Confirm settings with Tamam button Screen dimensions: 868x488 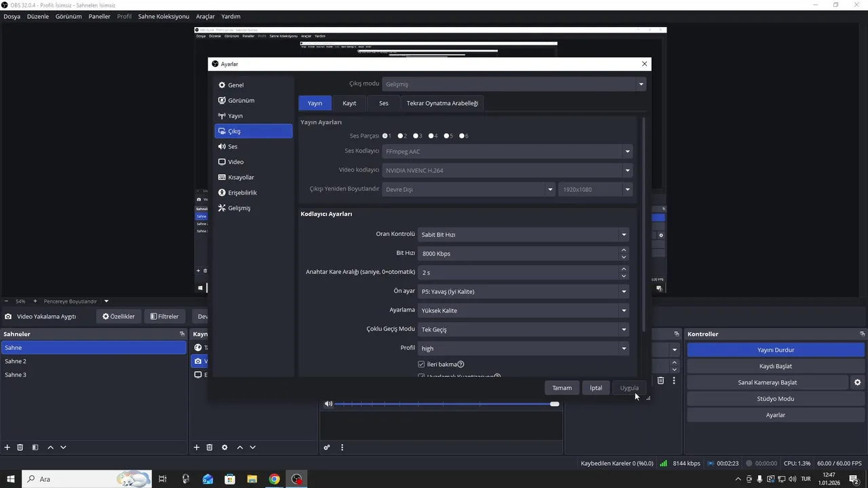pyautogui.click(x=561, y=388)
